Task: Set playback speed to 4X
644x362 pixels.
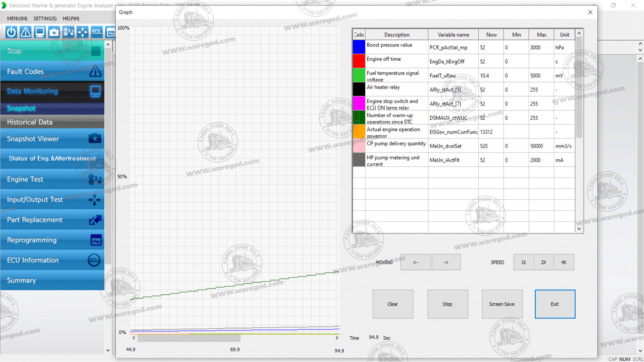Action: [563, 262]
